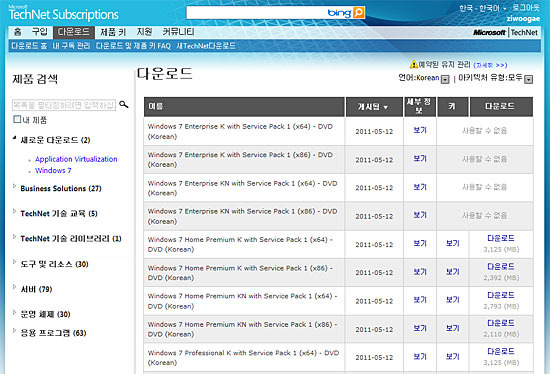Open 다운로드 및 제품 키 FAQ link

[133, 46]
